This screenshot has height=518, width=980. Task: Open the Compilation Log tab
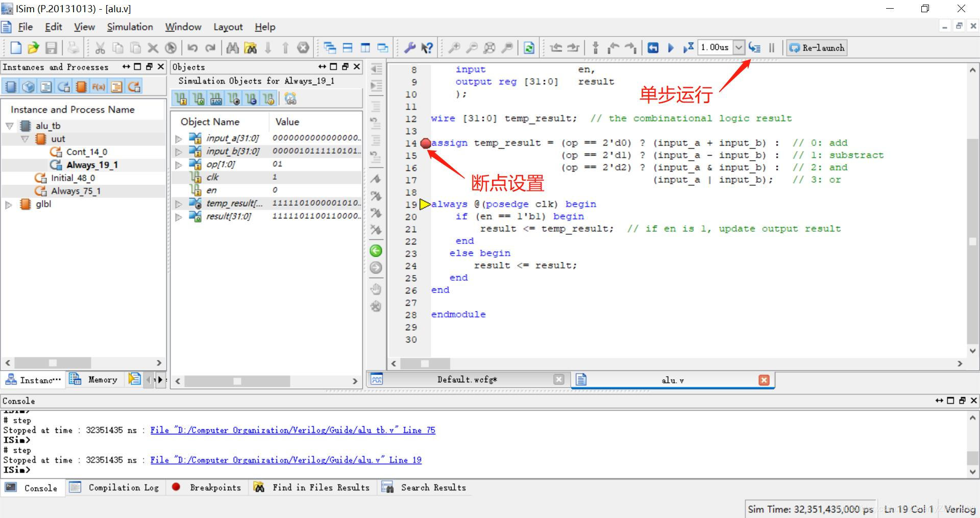[115, 487]
